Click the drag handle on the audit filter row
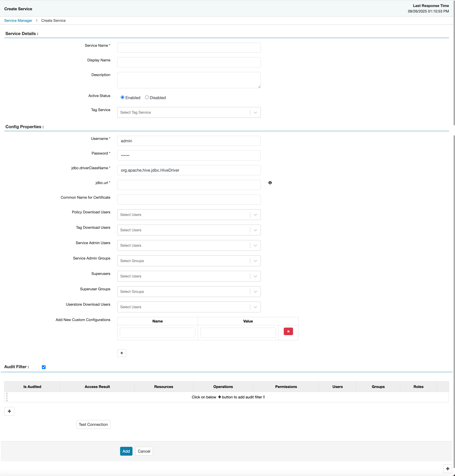The image size is (455, 476). (7, 397)
